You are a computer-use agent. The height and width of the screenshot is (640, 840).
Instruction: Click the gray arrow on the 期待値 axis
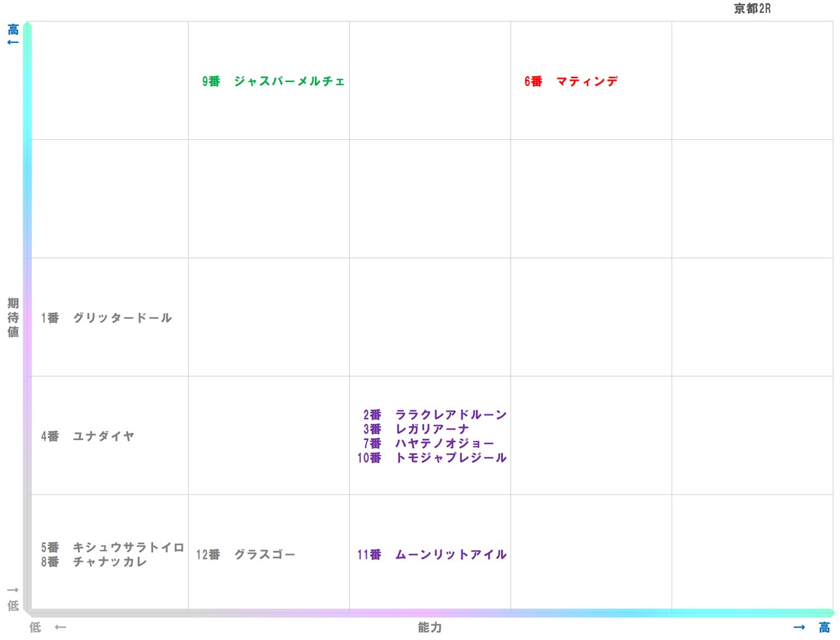[12, 590]
